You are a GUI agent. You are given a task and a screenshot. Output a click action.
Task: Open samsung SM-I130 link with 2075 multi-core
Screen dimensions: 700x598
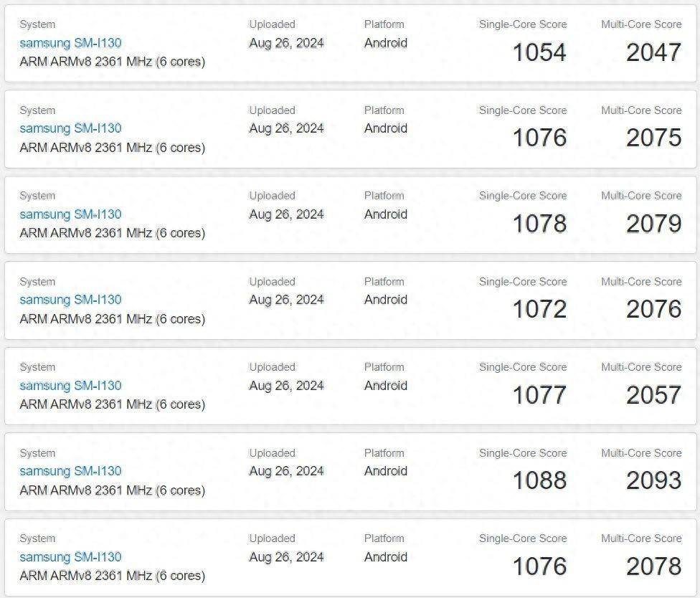point(70,128)
